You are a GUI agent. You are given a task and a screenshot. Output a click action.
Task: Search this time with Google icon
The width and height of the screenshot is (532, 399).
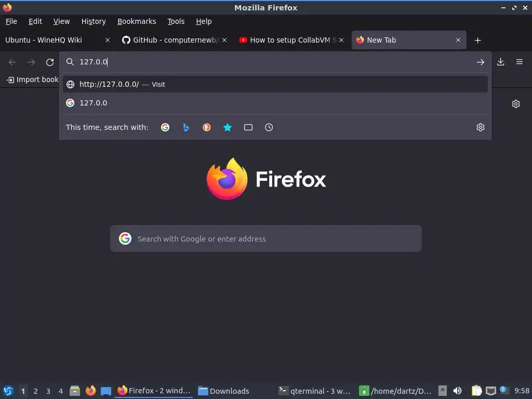(165, 127)
